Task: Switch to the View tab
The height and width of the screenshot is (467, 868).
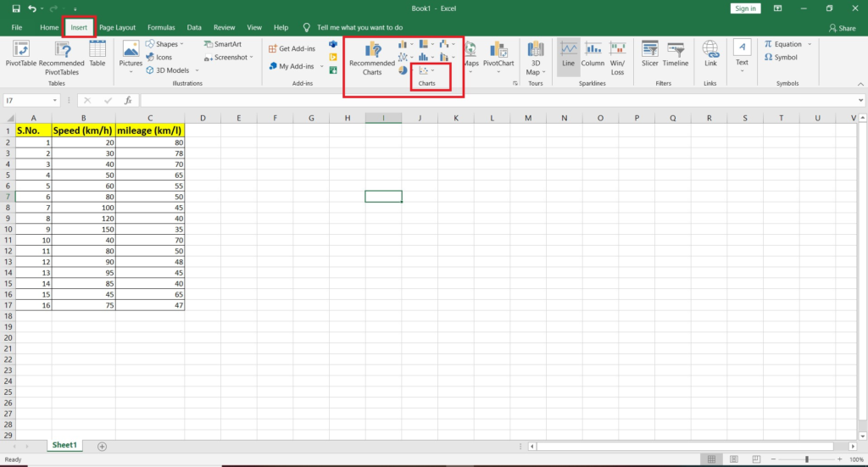Action: pyautogui.click(x=254, y=27)
